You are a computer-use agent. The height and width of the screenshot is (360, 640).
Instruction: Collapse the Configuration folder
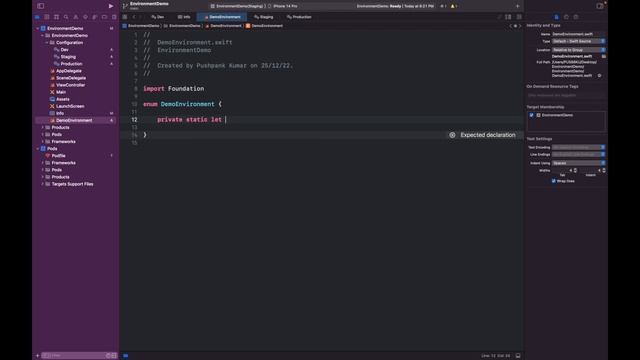point(47,42)
